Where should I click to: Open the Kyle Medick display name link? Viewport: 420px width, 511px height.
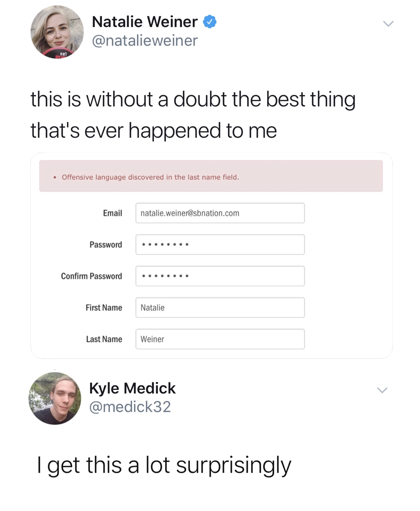coord(132,388)
